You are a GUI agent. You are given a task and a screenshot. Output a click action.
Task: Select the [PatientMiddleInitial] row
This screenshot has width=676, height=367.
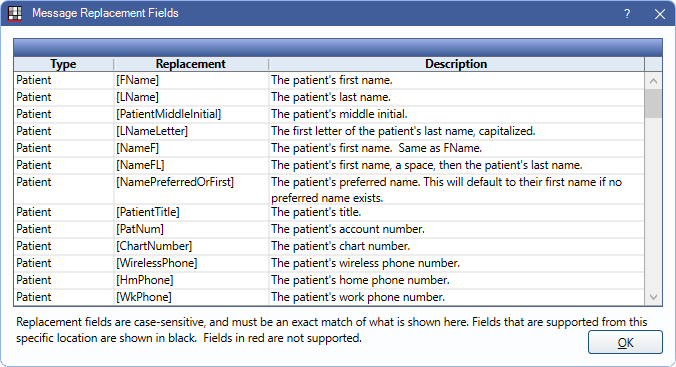click(329, 114)
